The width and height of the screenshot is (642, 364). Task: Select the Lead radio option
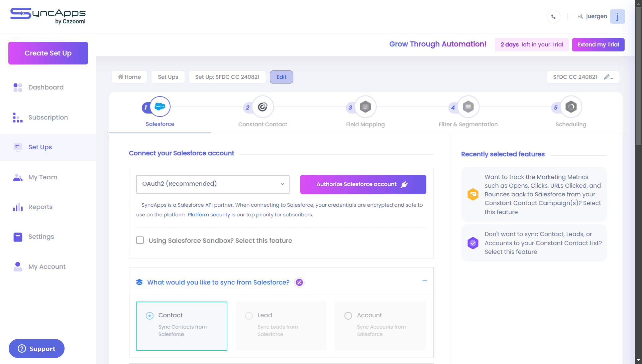pos(249,316)
